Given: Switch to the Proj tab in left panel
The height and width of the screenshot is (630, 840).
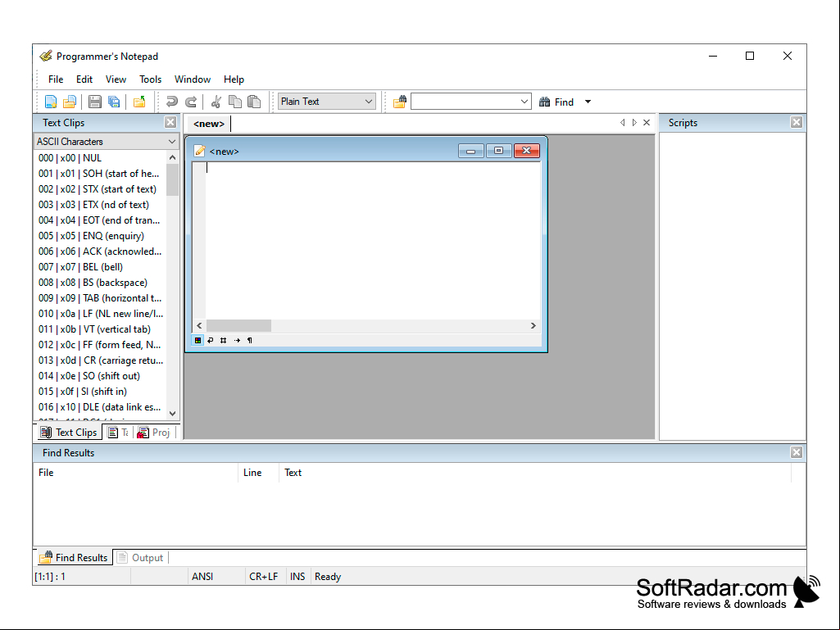Looking at the screenshot, I should pos(154,433).
